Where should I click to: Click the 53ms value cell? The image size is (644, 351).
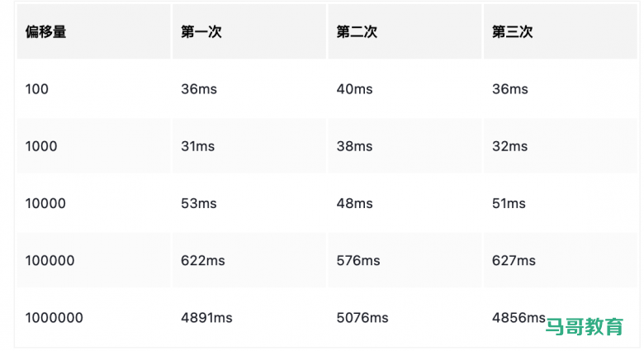199,203
